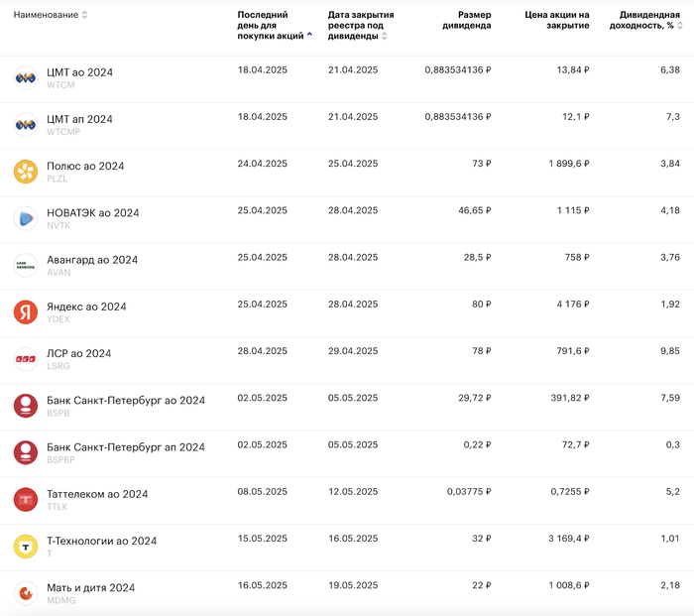Click the ЛСР company logo
694x616 pixels.
tap(26, 359)
